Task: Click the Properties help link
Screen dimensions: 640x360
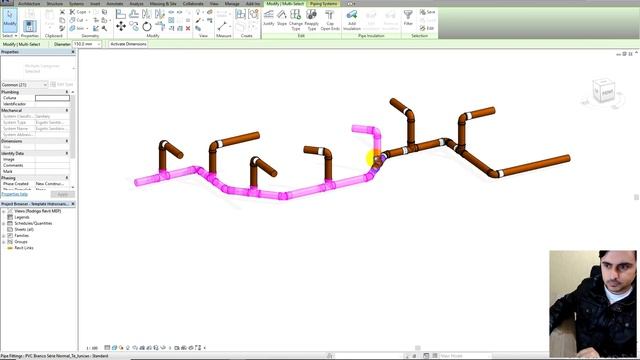Action: (15, 194)
